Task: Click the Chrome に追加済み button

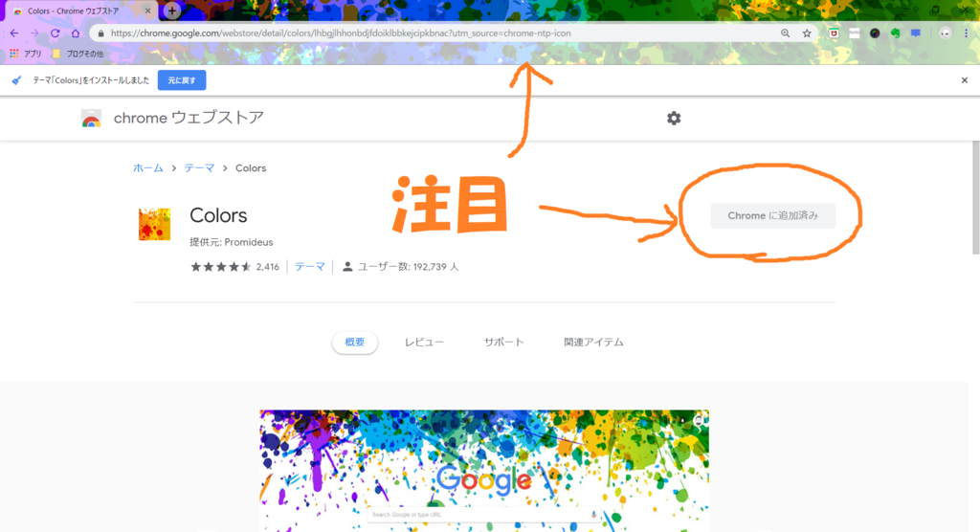Action: [x=772, y=215]
